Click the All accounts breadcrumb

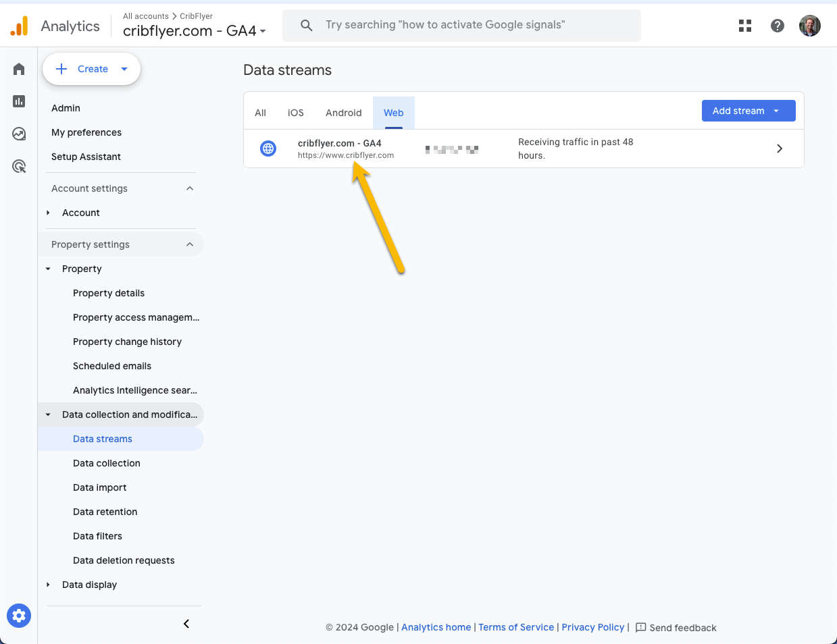146,16
